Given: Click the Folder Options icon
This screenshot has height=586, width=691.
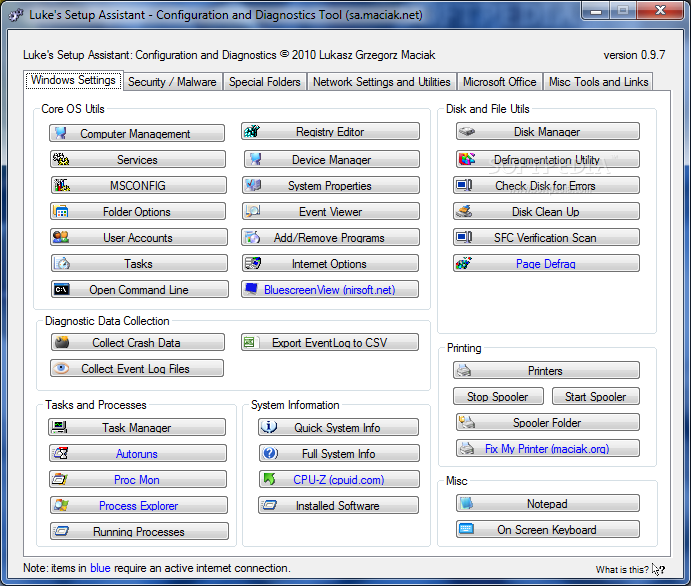Looking at the screenshot, I should tap(60, 211).
